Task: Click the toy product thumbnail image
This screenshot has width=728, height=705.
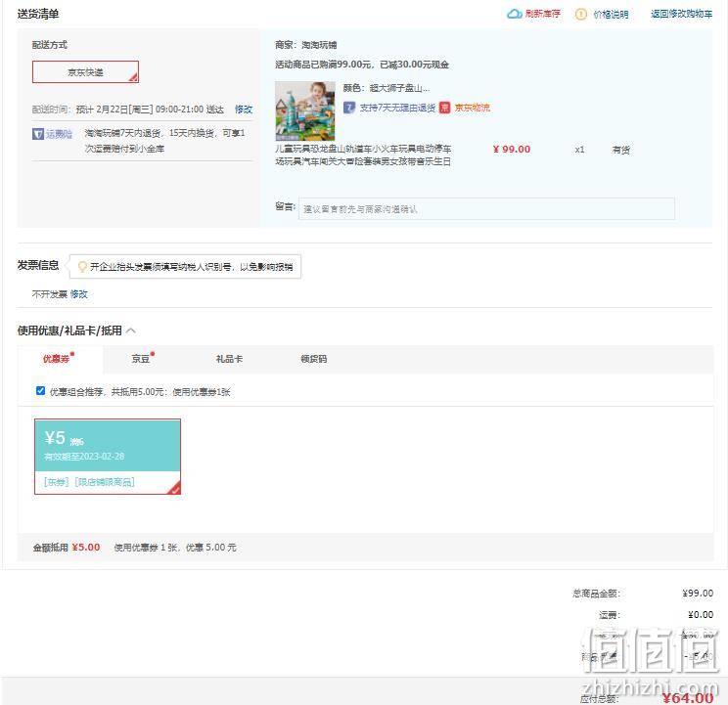Action: tap(305, 111)
